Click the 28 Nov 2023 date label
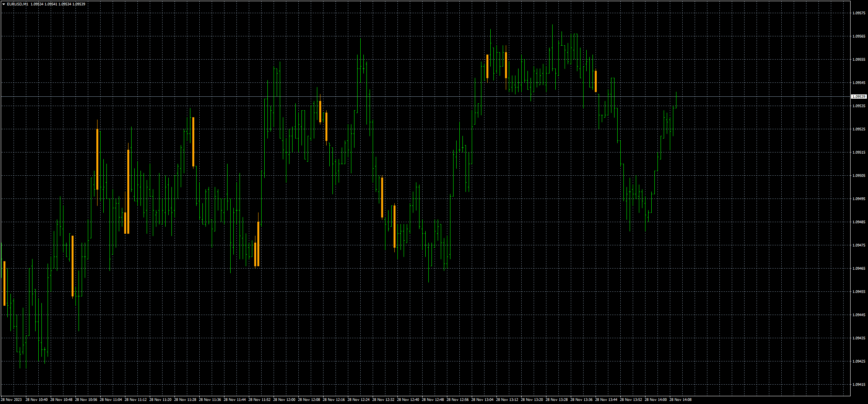868x404 pixels. 11,400
